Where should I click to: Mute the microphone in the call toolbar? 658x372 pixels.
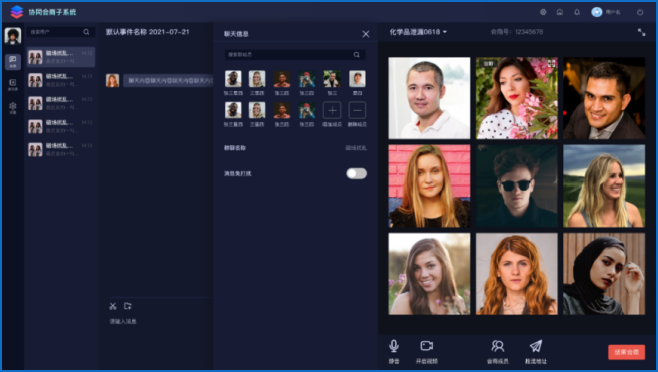[394, 346]
